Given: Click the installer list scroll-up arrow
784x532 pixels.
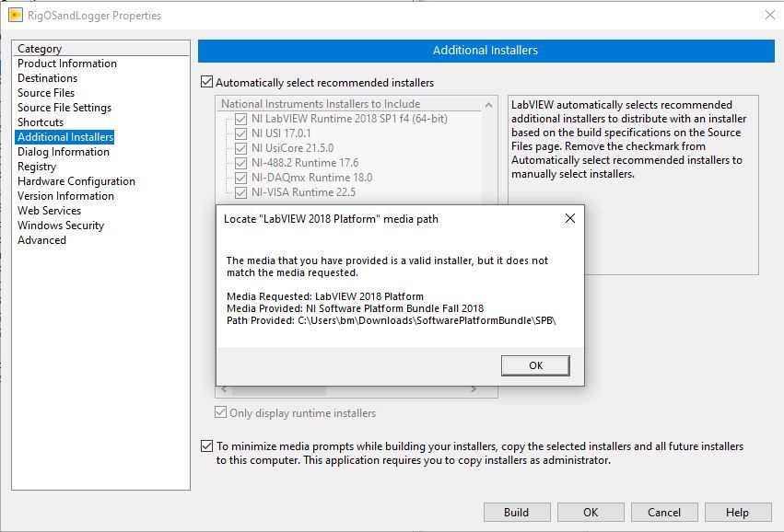Looking at the screenshot, I should pos(489,104).
